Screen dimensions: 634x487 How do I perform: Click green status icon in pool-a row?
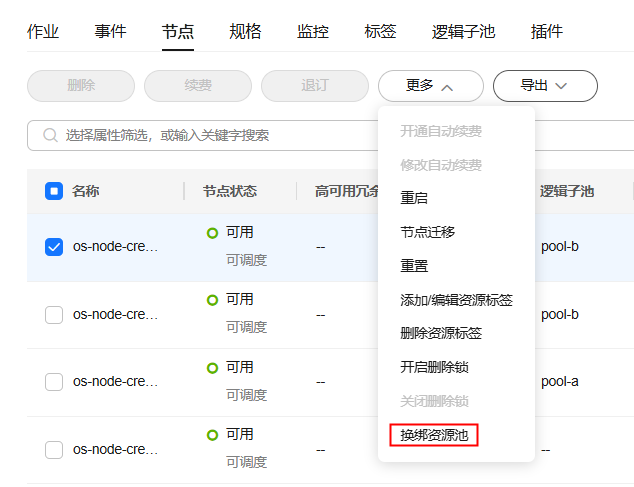(x=212, y=368)
